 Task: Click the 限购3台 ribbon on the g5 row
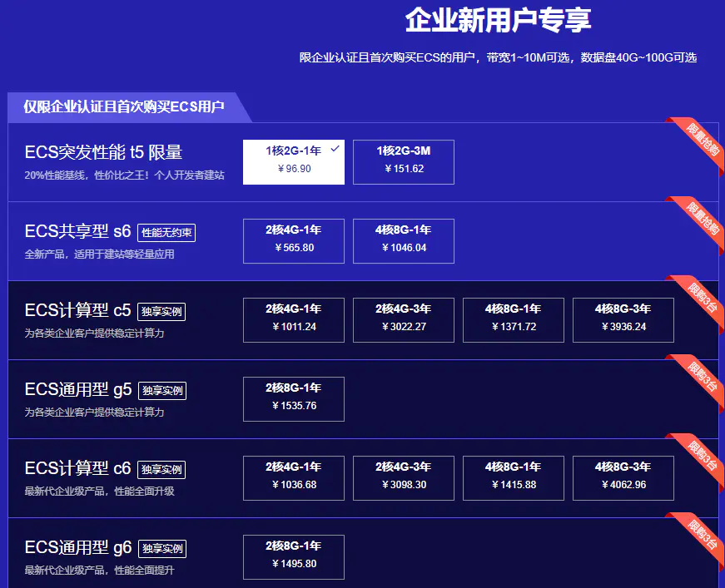(701, 378)
